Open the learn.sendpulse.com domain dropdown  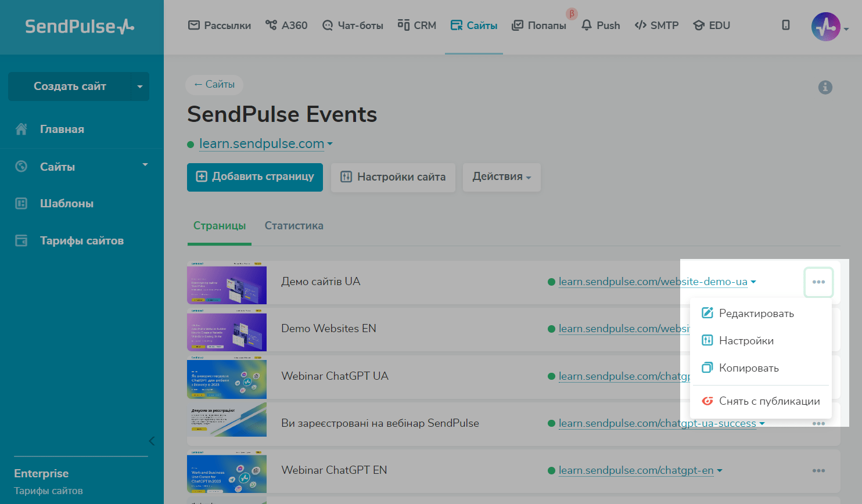coord(265,143)
